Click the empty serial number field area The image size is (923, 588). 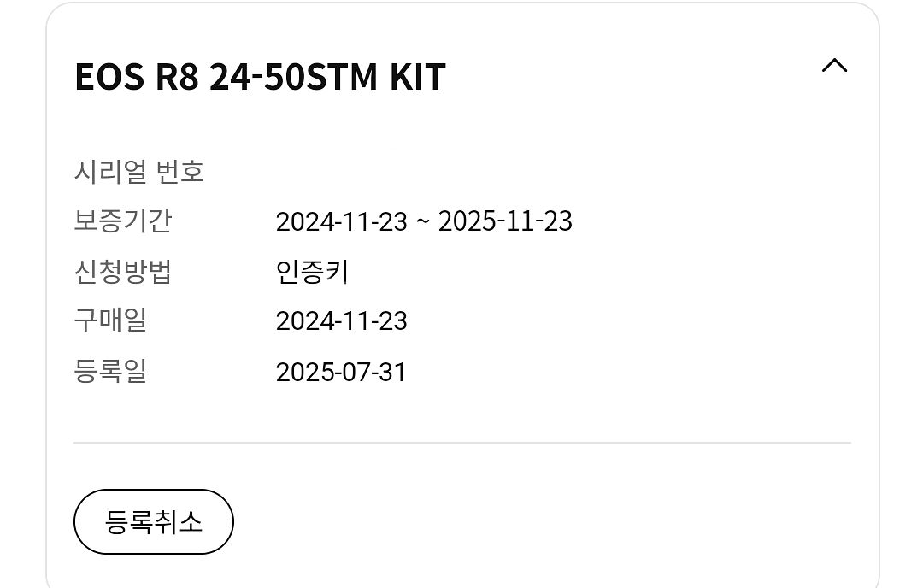pos(385,170)
